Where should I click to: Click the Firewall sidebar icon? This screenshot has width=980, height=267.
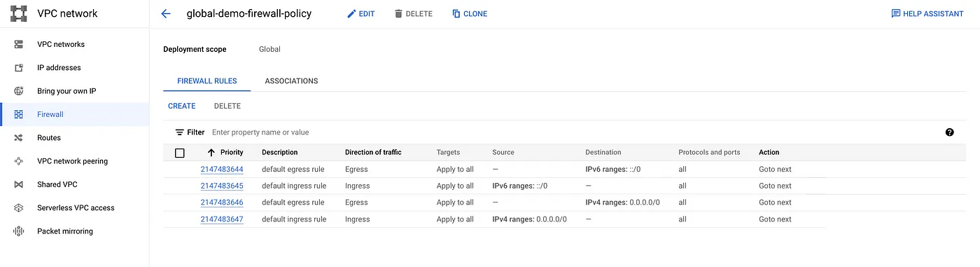[x=19, y=114]
